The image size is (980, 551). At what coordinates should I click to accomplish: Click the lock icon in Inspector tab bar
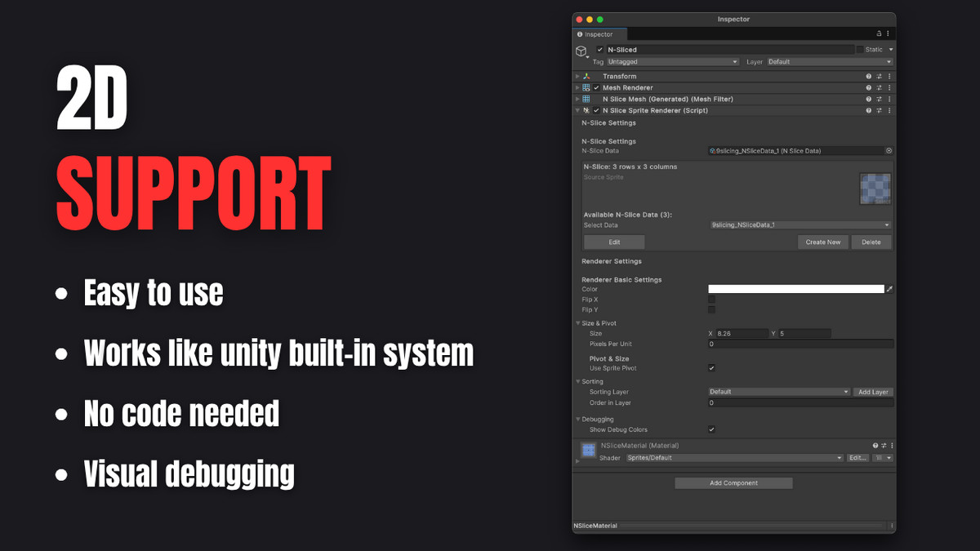click(x=879, y=34)
